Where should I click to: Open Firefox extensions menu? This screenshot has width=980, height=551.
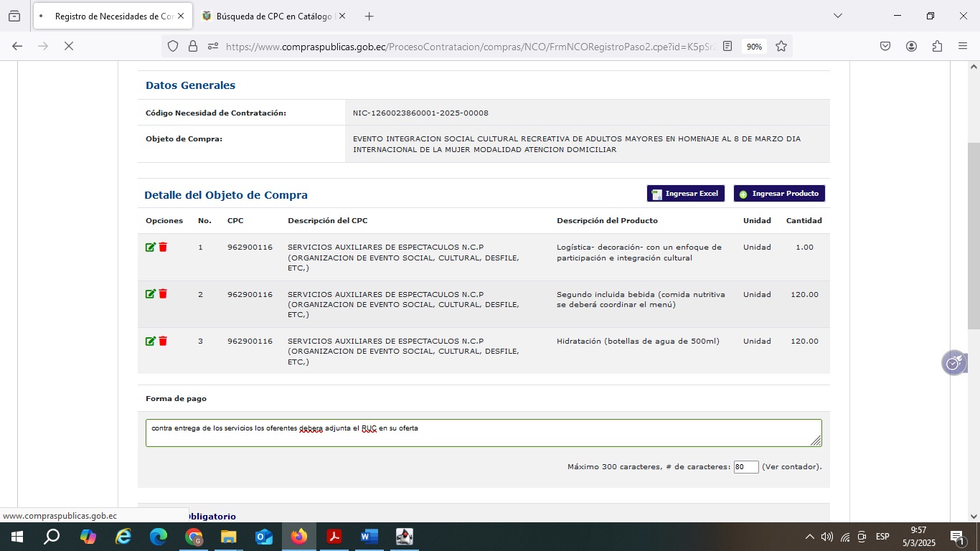[937, 46]
